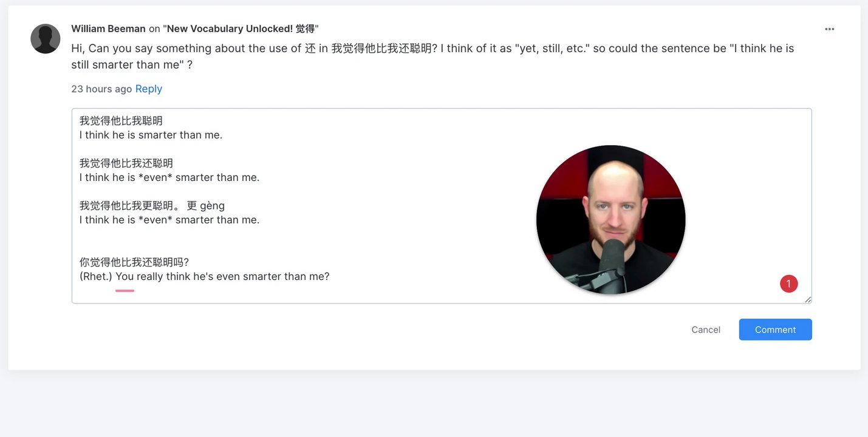Click the circular webcam video overlay

click(x=610, y=220)
